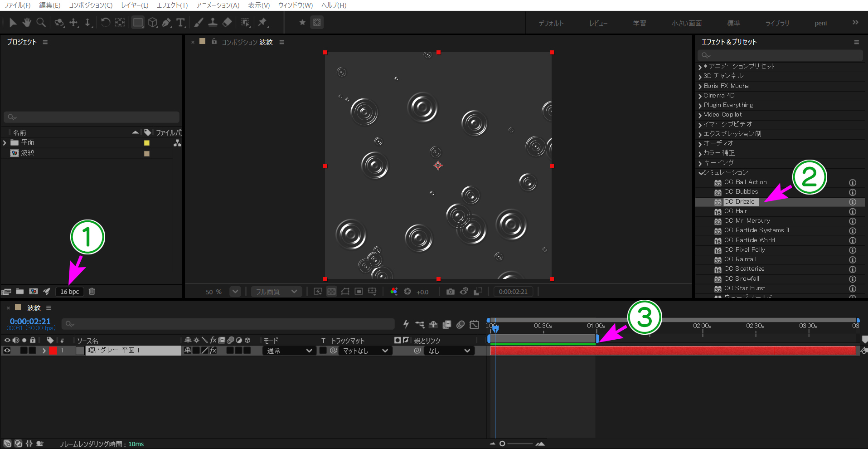868x449 pixels.
Task: Show more workspaces with overflow chevron
Action: pyautogui.click(x=855, y=23)
